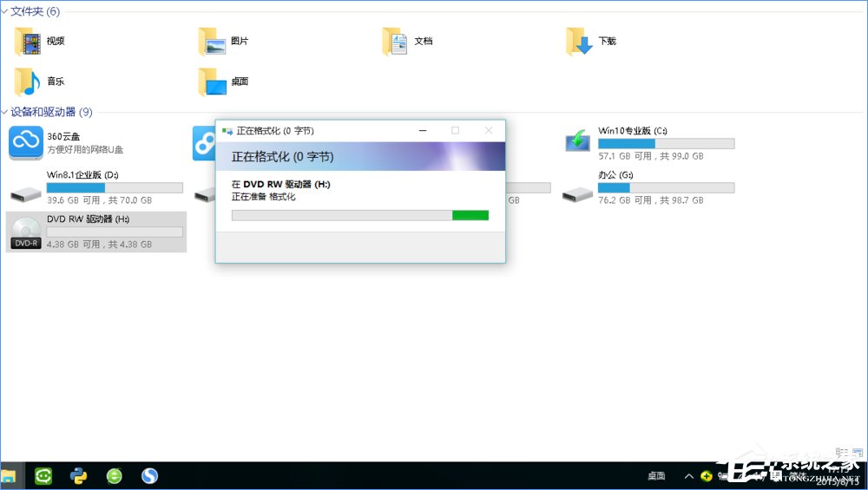Click the 正在格式化 (0 字节) dialog banner heading
Viewport: 868px width, 490px height.
pos(282,157)
